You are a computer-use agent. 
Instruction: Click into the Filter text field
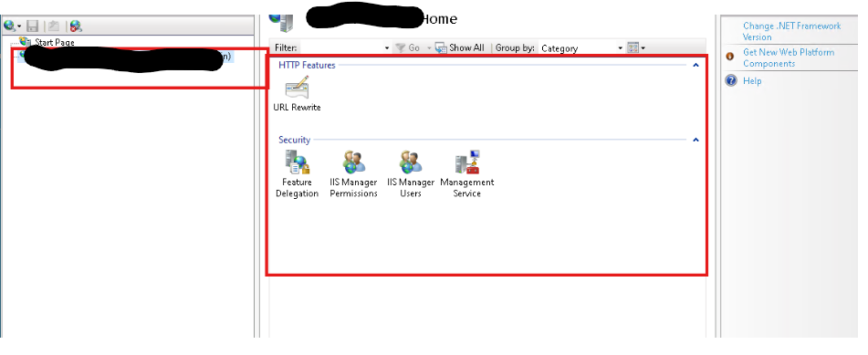tap(341, 48)
